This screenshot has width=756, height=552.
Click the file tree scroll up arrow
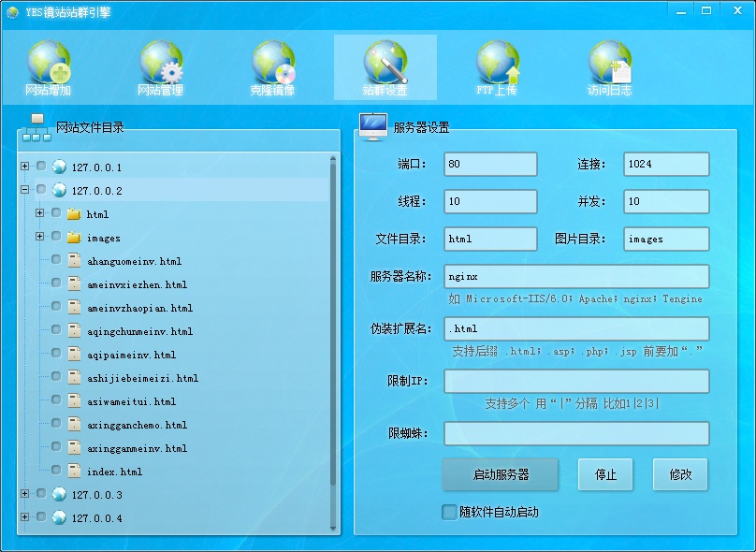(x=333, y=159)
